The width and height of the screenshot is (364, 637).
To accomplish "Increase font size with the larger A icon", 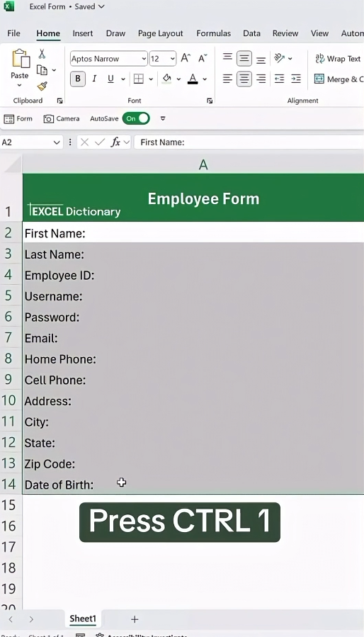I will [186, 58].
